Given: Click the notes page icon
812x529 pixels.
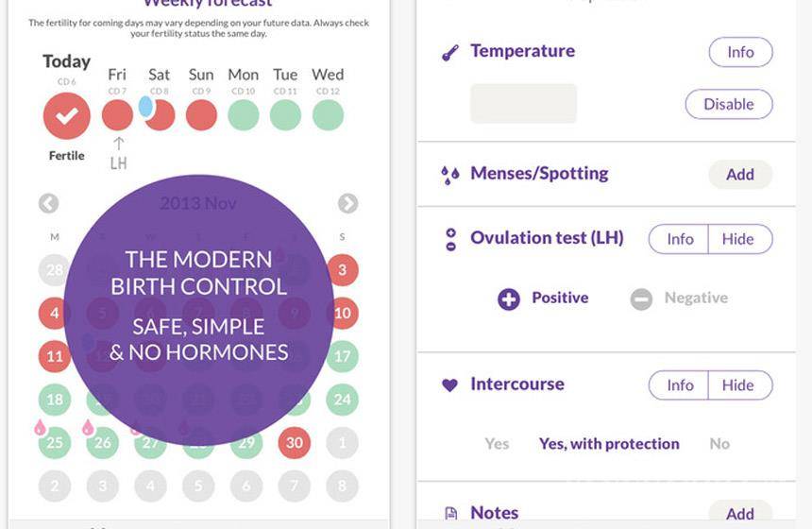Looking at the screenshot, I should click(x=450, y=514).
